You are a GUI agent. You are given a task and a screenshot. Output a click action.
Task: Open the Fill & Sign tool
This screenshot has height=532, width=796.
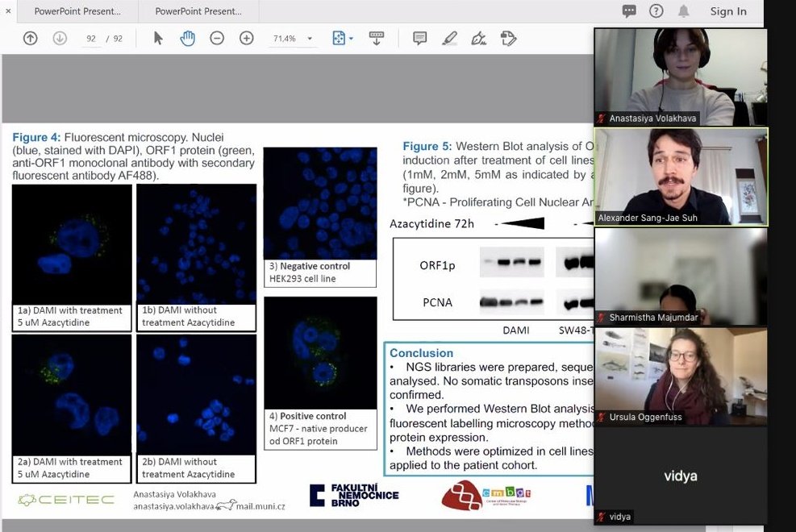click(x=509, y=37)
